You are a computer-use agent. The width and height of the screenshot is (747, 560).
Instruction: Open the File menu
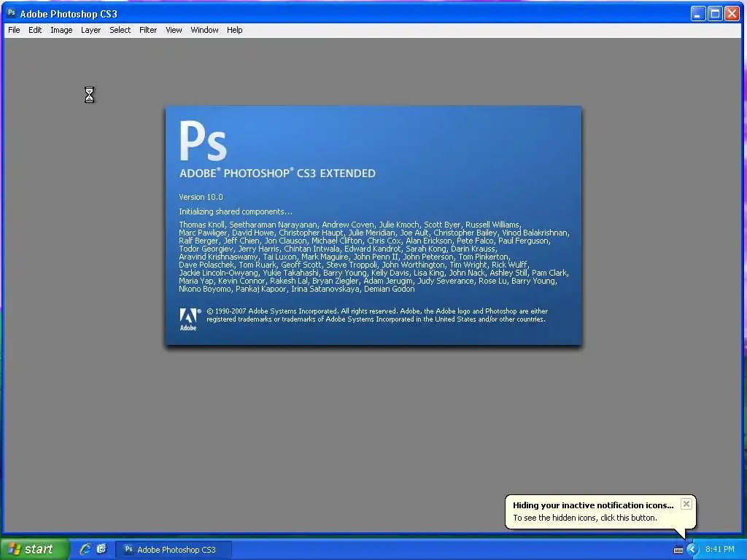pyautogui.click(x=14, y=30)
